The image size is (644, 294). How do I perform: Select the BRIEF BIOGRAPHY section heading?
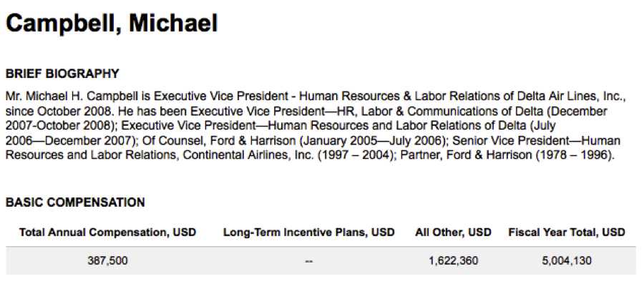62,74
